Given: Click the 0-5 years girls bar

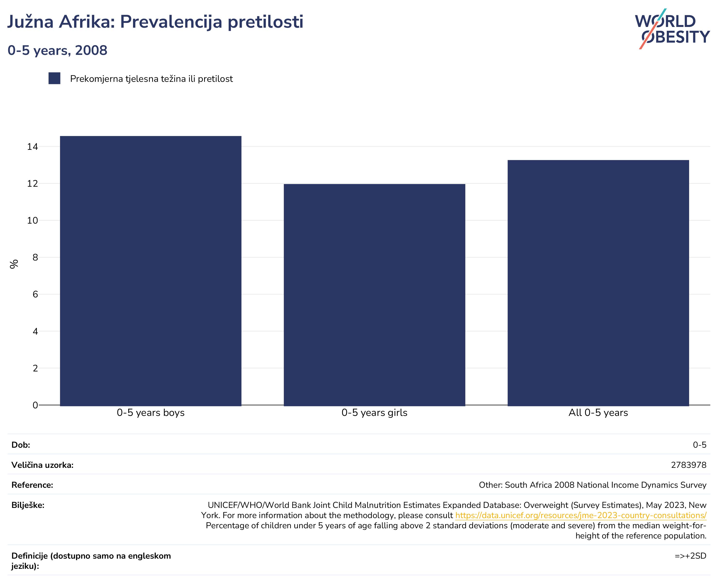Looking at the screenshot, I should (x=374, y=295).
